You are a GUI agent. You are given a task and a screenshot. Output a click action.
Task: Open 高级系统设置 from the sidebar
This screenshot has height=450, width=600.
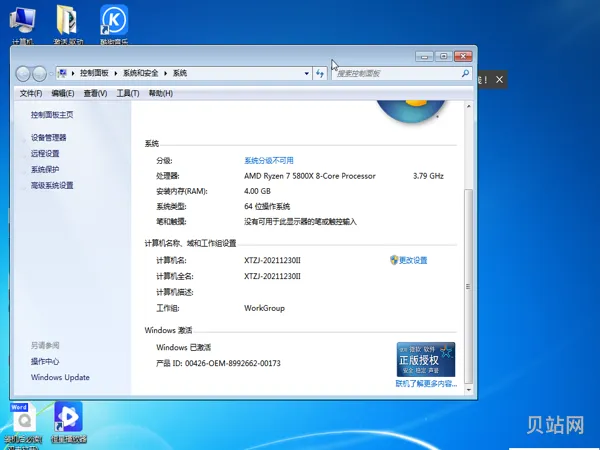52,186
